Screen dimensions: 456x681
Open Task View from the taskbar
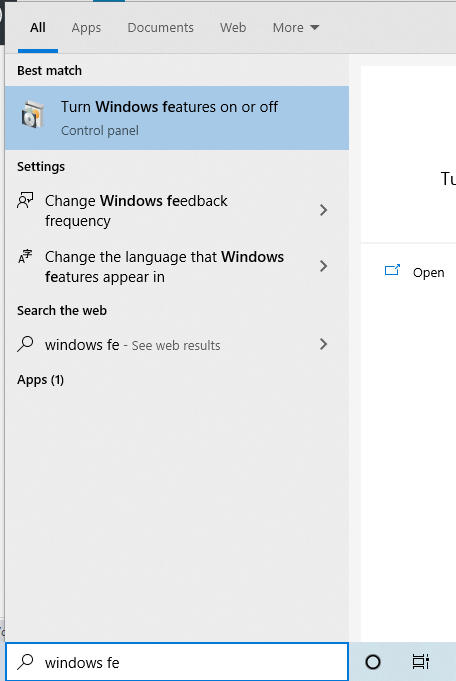[420, 662]
